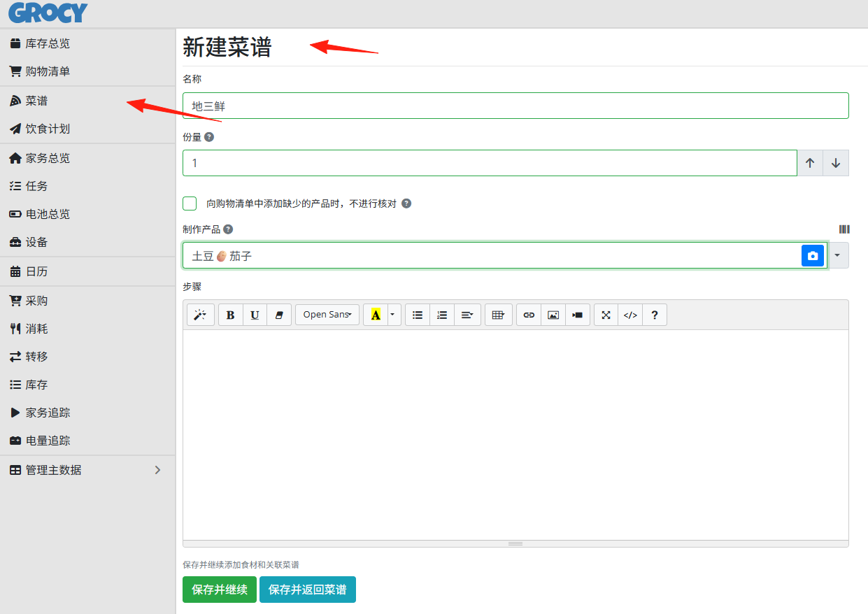Open 转移 in sidebar
Viewport: 868px width, 614px height.
[87, 357]
